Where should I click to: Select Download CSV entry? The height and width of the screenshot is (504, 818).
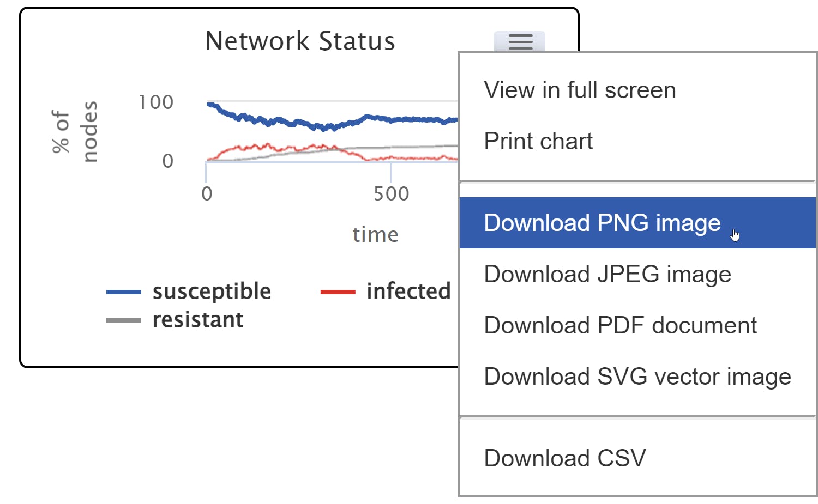point(565,458)
